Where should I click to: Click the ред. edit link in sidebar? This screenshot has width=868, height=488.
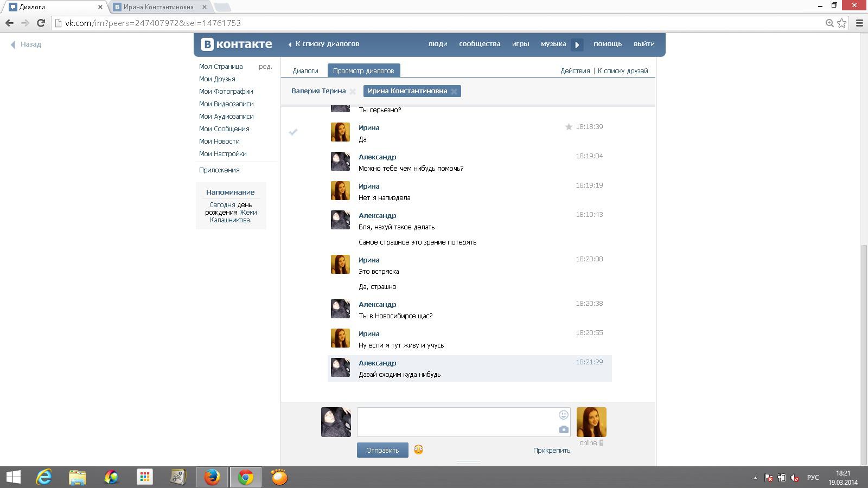pos(265,67)
